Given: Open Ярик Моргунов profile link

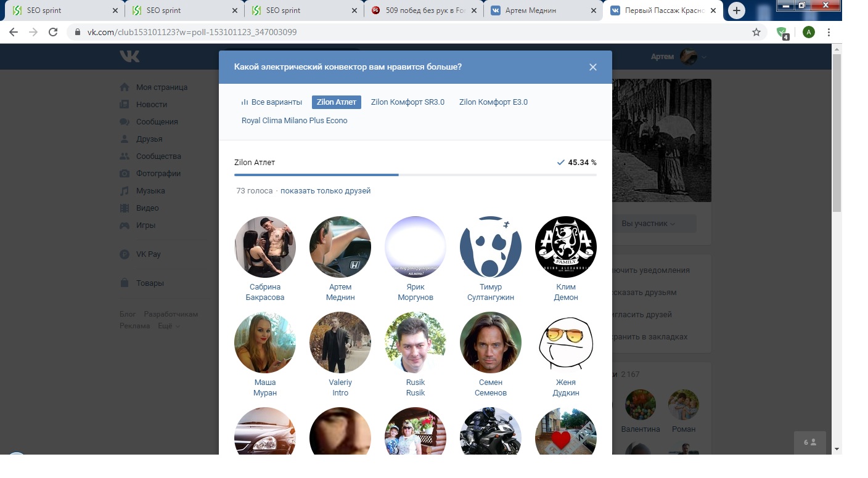Looking at the screenshot, I should [x=416, y=292].
